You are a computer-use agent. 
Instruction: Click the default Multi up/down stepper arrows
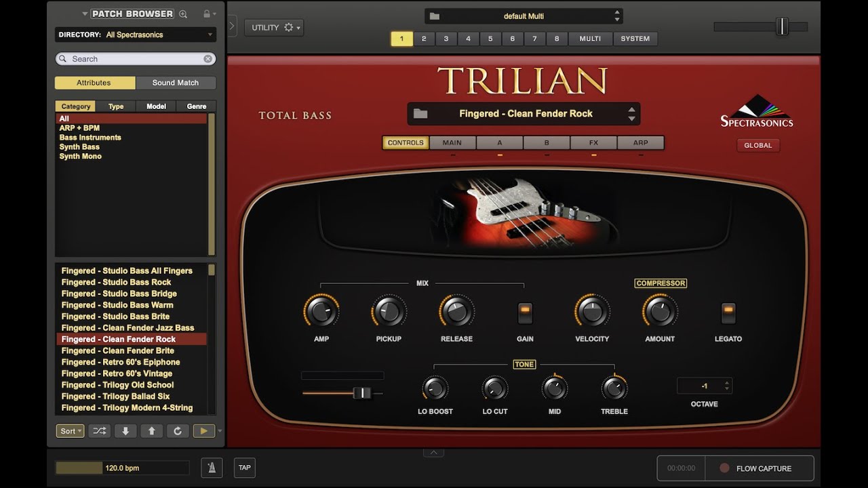tap(616, 16)
